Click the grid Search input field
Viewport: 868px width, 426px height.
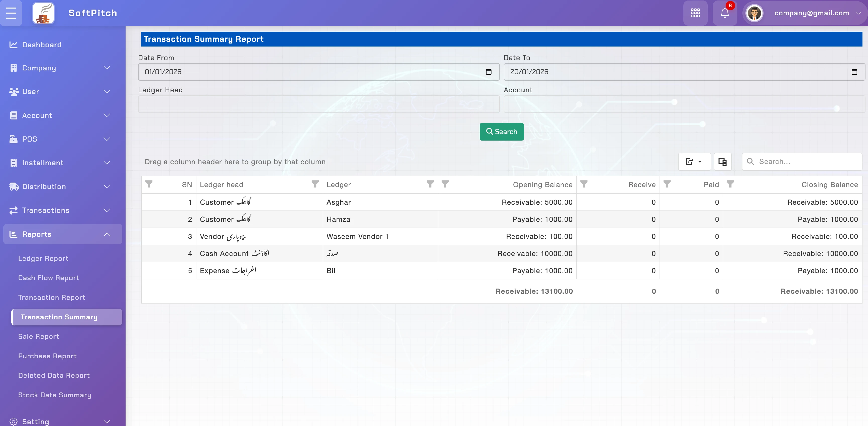(x=807, y=161)
